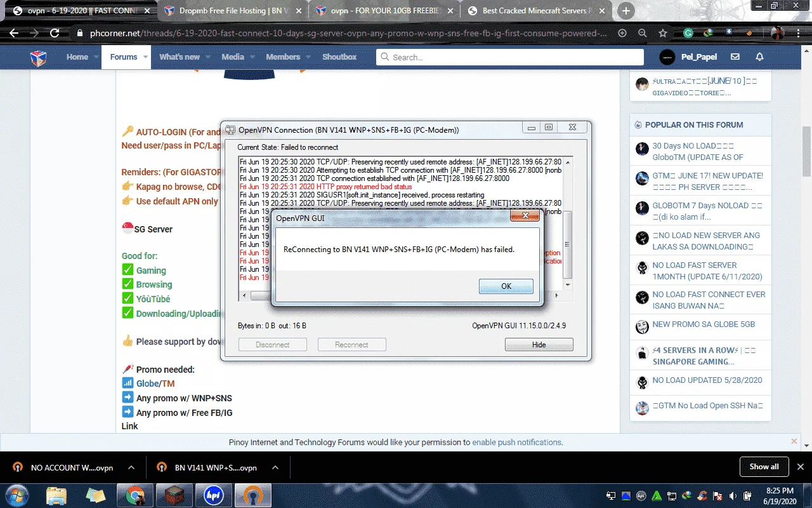Image resolution: width=812 pixels, height=508 pixels.
Task: Open the Minecraft block taskbar icon
Action: [x=174, y=495]
